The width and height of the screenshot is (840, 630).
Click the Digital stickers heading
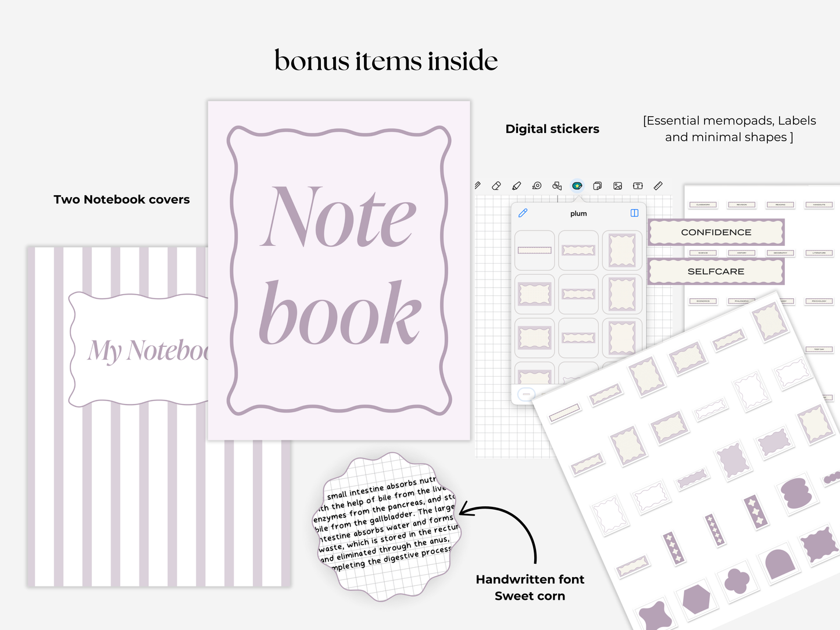click(x=552, y=129)
